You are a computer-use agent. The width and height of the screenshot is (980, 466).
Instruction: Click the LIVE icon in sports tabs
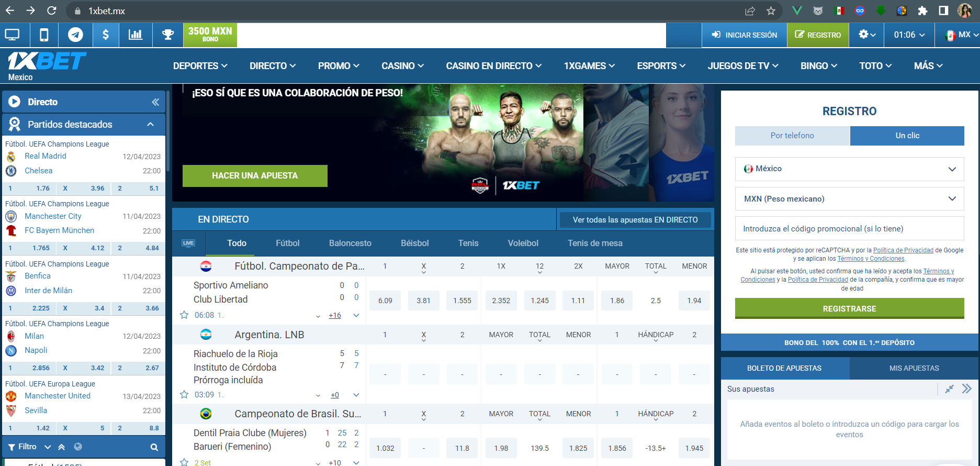click(188, 243)
